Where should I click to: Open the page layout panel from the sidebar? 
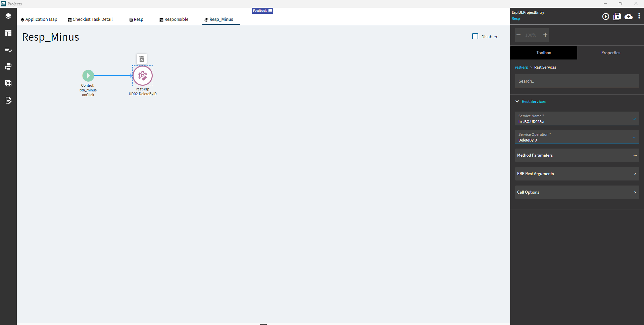pos(8,33)
